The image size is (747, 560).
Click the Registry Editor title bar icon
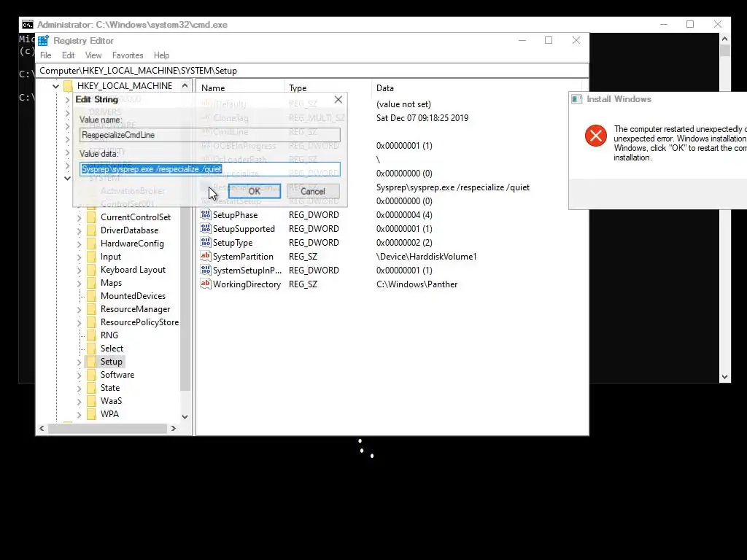(x=43, y=41)
